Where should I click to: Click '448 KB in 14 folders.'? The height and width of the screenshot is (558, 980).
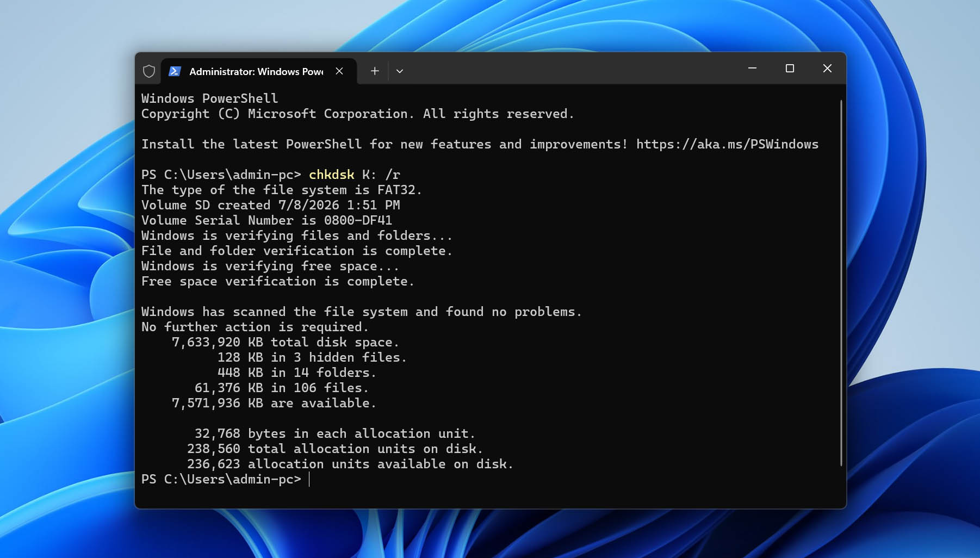297,373
